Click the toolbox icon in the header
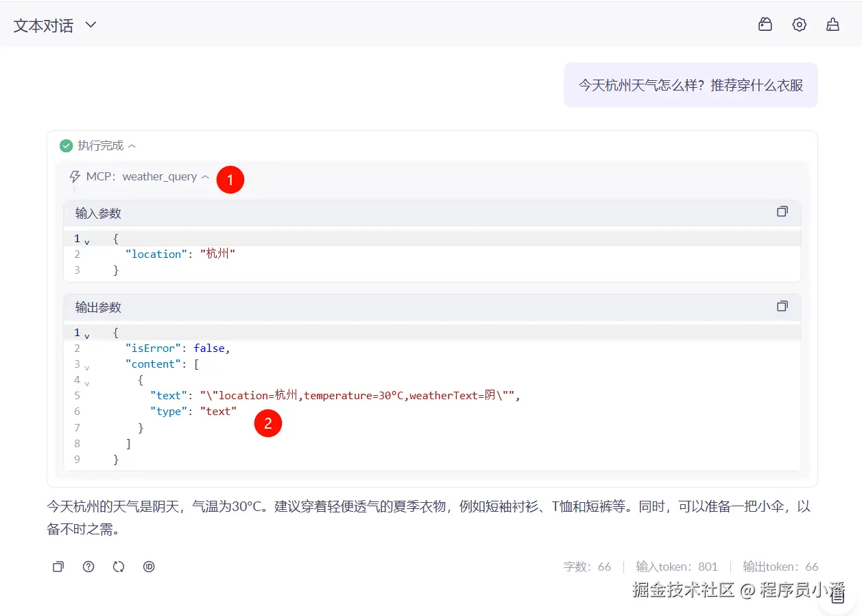 (x=765, y=25)
